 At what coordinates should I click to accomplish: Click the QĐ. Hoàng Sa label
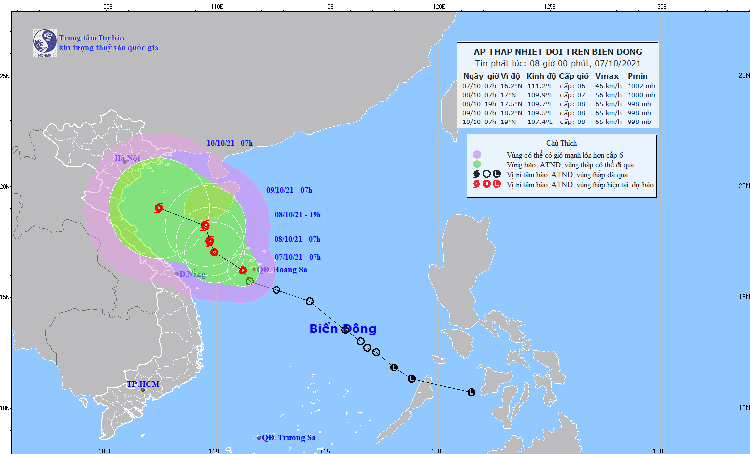(x=282, y=270)
